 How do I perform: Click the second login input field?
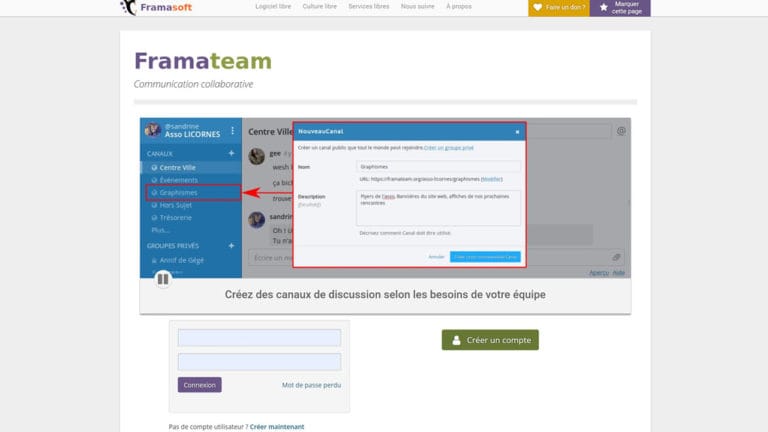[259, 362]
